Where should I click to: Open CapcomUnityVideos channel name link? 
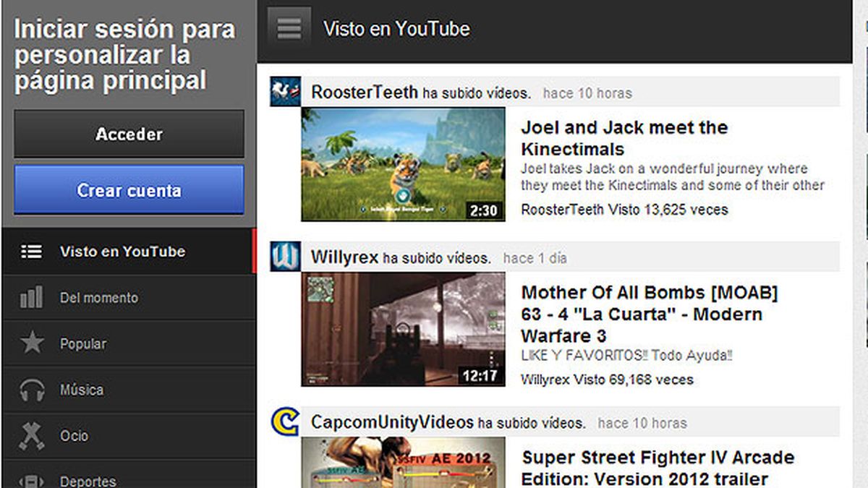[x=392, y=422]
